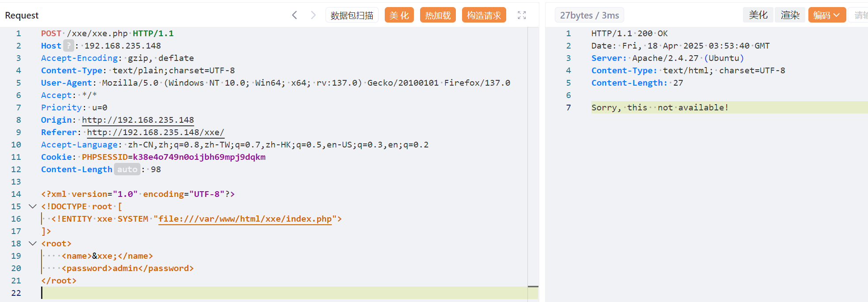Go to next request with right arrow
This screenshot has height=302, width=868.
click(313, 15)
